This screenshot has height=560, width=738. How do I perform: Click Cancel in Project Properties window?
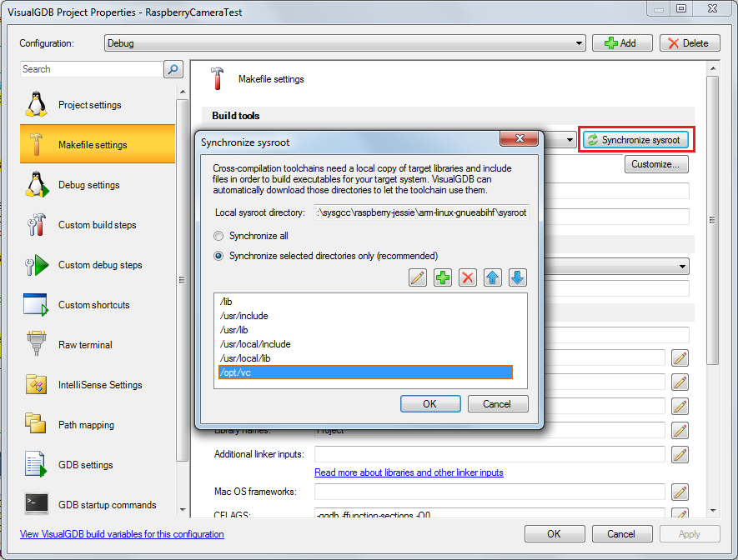coord(622,534)
